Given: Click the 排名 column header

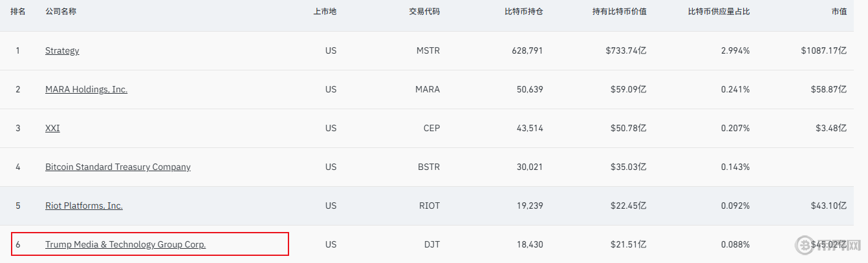Looking at the screenshot, I should tap(18, 12).
